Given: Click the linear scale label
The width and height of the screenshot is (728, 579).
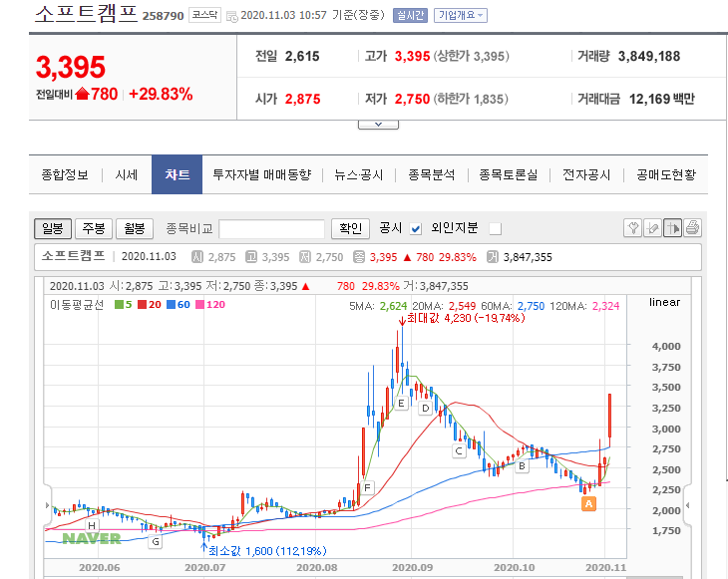Looking at the screenshot, I should (664, 302).
